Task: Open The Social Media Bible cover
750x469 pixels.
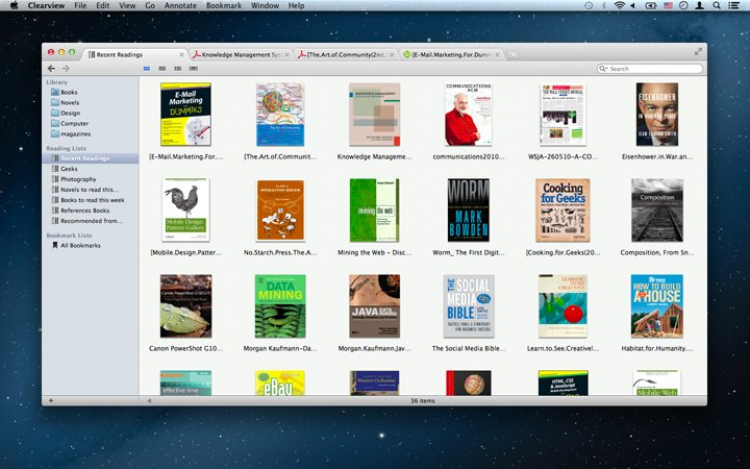Action: (x=468, y=306)
